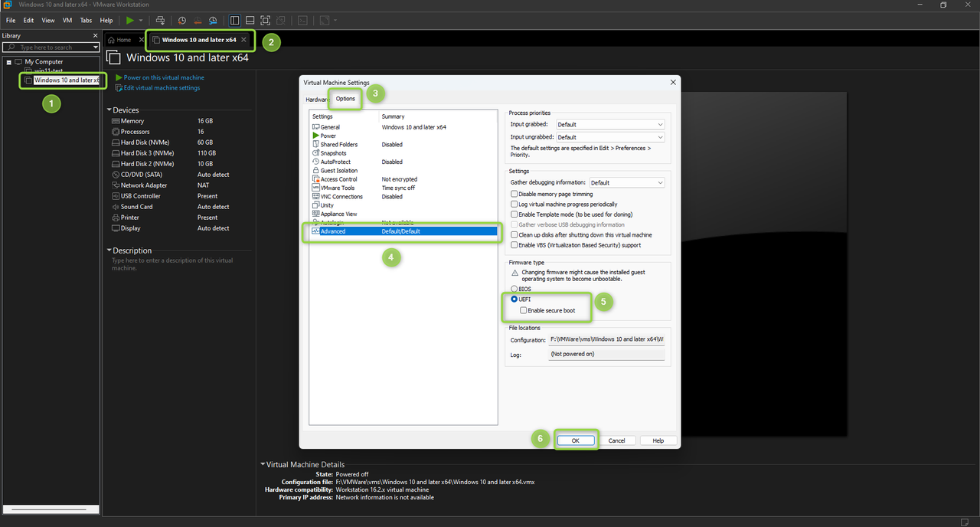This screenshot has height=527, width=980.
Task: Open the VM menu
Action: click(x=67, y=20)
